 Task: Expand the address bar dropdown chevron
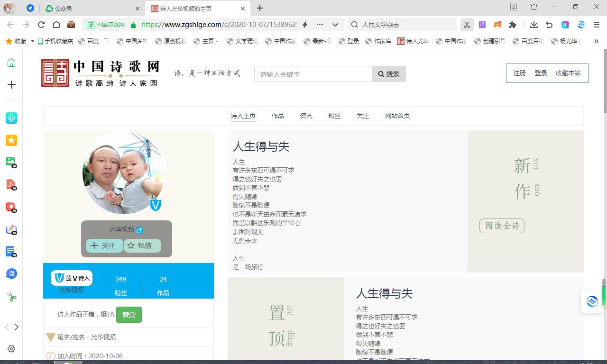click(x=335, y=25)
